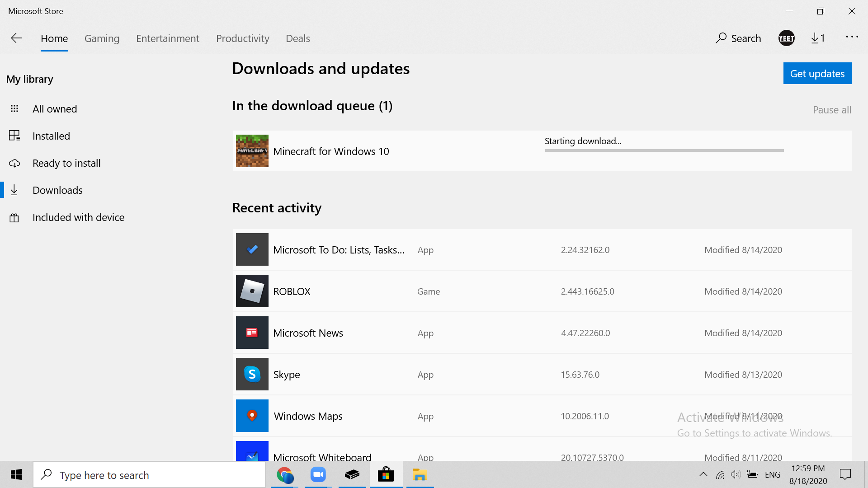Click the Minecraft for Windows 10 icon
Image resolution: width=868 pixels, height=488 pixels.
pos(252,151)
